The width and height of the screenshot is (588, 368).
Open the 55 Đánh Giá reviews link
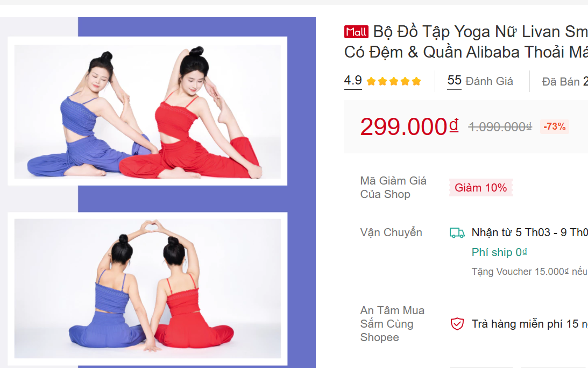(480, 81)
